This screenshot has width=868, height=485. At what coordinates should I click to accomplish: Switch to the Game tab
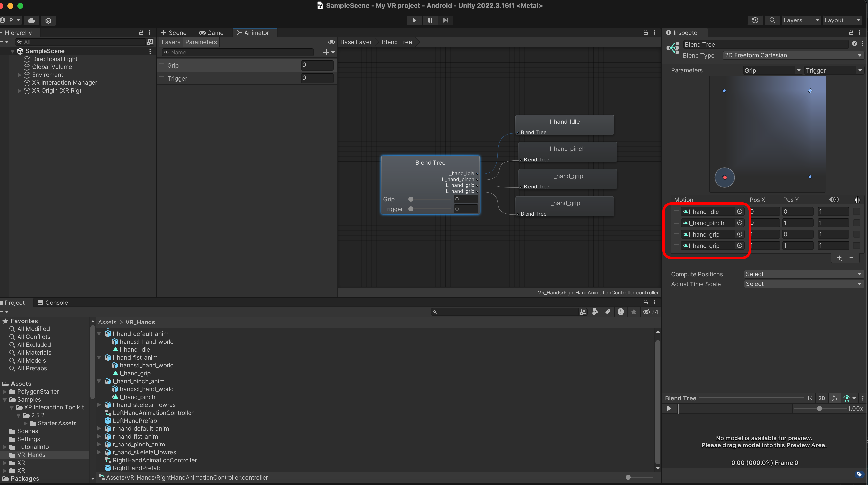pyautogui.click(x=211, y=33)
